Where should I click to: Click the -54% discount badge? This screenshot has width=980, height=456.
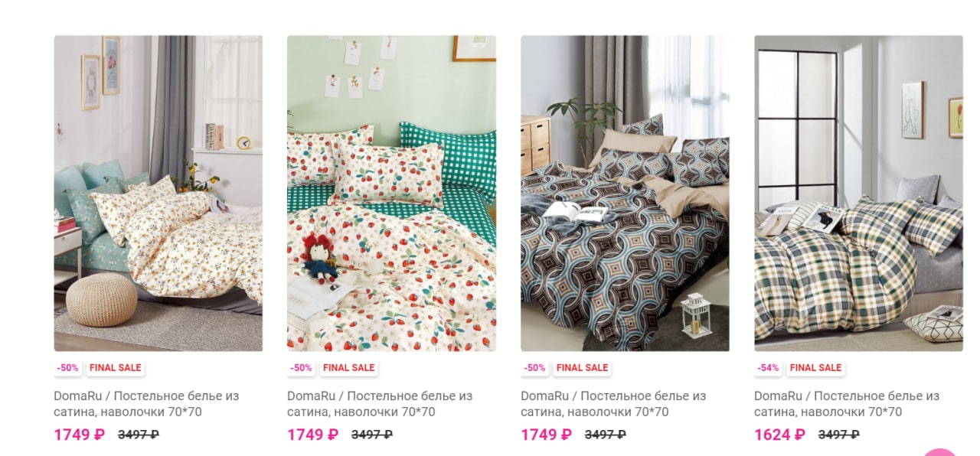click(x=768, y=368)
